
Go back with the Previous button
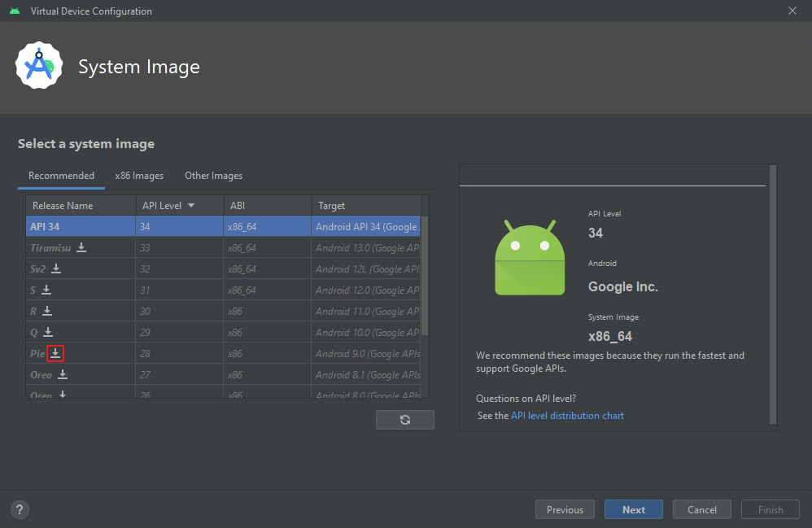(x=565, y=510)
